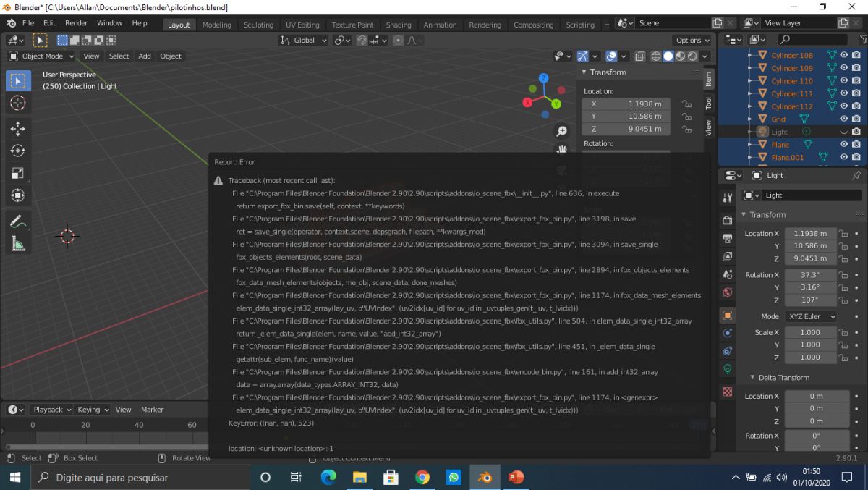The height and width of the screenshot is (490, 868).
Task: Hide Cylinder.108 with its eye icon
Action: pyautogui.click(x=843, y=55)
